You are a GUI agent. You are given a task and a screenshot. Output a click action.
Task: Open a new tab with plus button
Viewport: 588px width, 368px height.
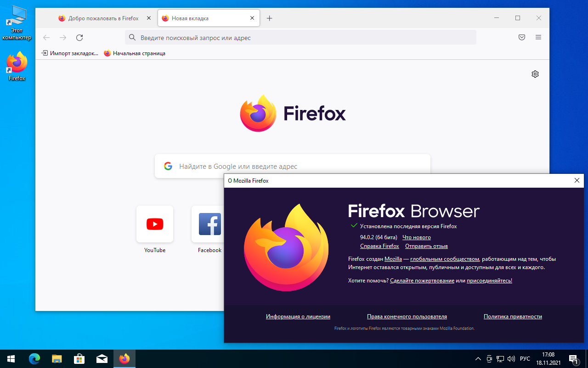point(270,18)
